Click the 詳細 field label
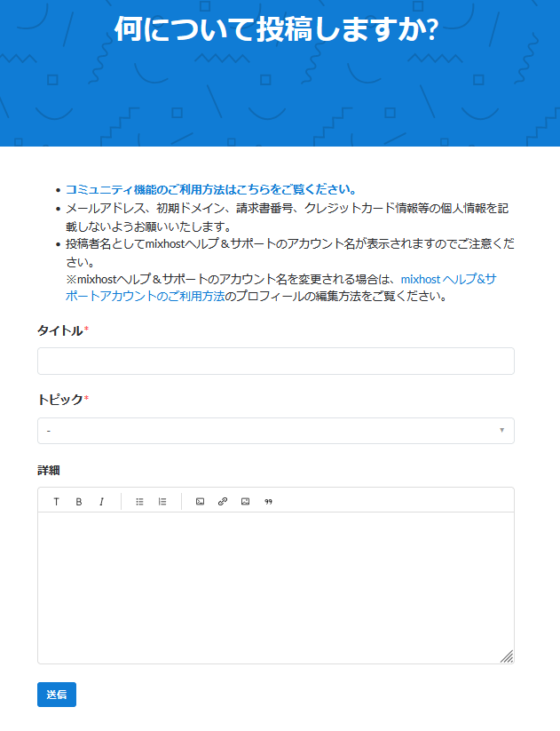 tap(49, 469)
